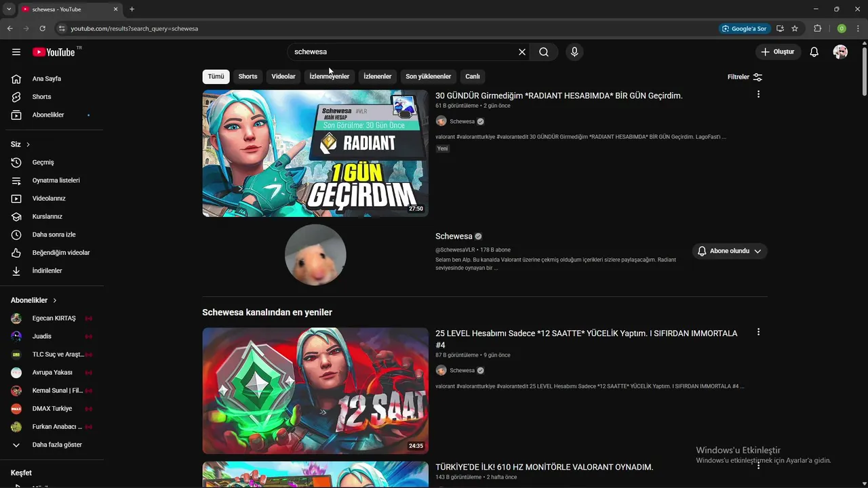This screenshot has width=868, height=488.
Task: Open Abonelikler in the sidebar
Action: (x=52, y=115)
